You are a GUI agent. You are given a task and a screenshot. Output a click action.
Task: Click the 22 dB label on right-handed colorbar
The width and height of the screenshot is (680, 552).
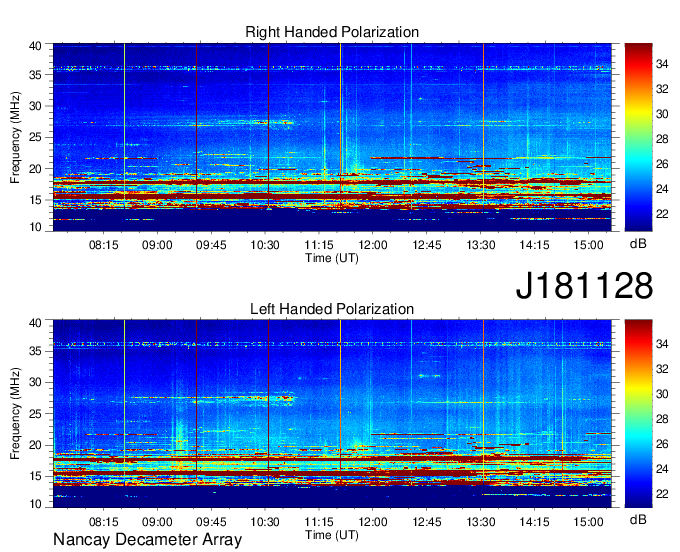click(662, 214)
